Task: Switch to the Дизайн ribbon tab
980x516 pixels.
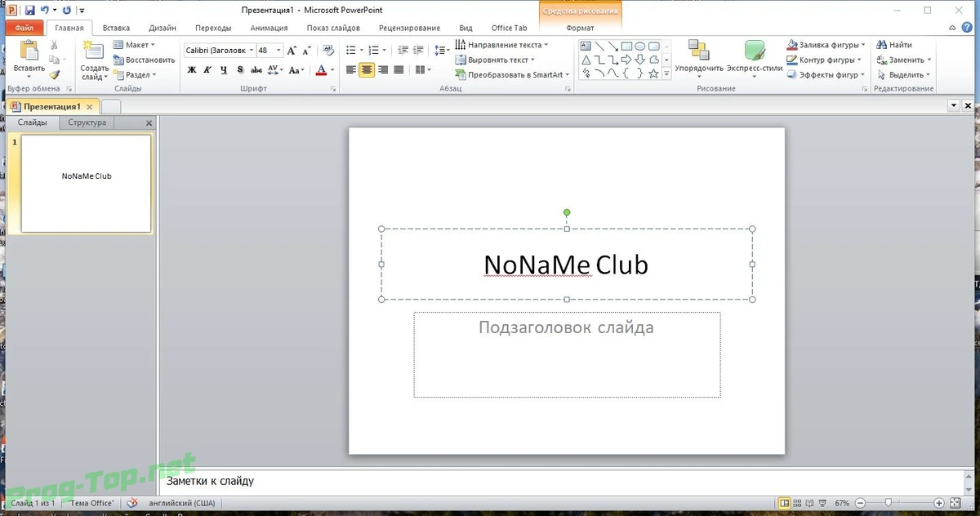Action: [x=163, y=28]
